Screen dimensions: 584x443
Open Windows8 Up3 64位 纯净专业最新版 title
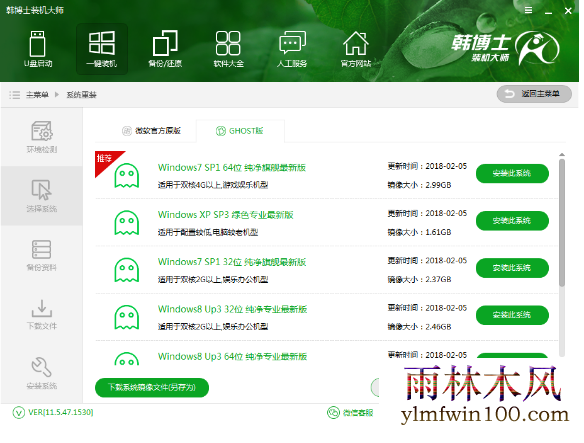(x=232, y=357)
